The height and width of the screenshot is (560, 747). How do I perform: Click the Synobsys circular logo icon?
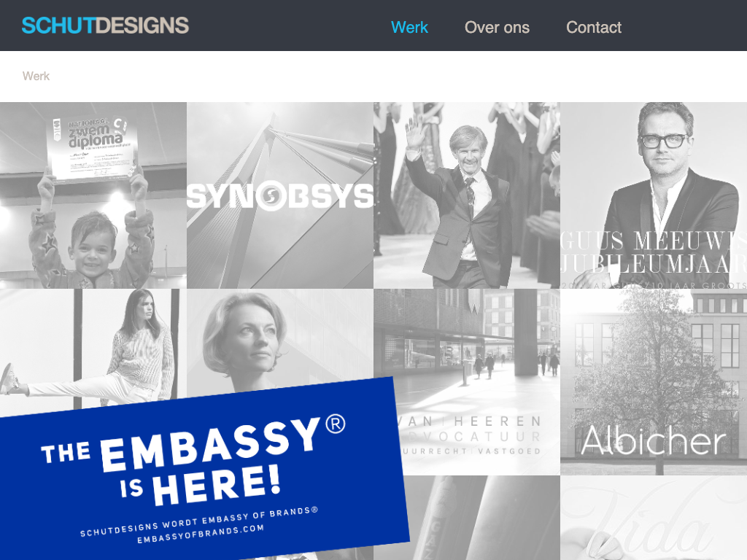click(271, 195)
